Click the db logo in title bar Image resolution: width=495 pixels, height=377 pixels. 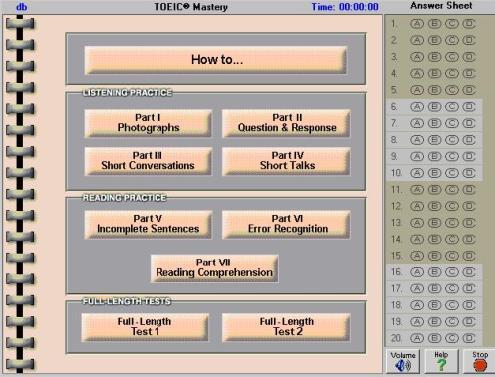pyautogui.click(x=22, y=7)
